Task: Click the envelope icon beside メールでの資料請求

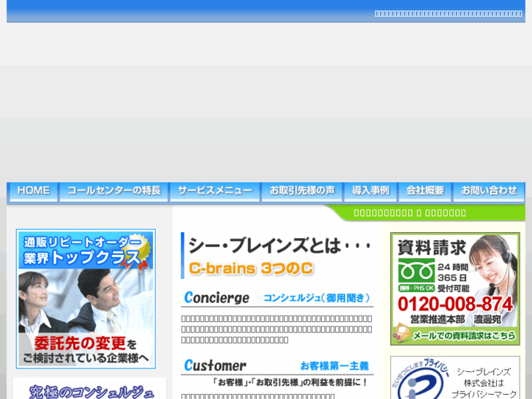Action: [402, 333]
